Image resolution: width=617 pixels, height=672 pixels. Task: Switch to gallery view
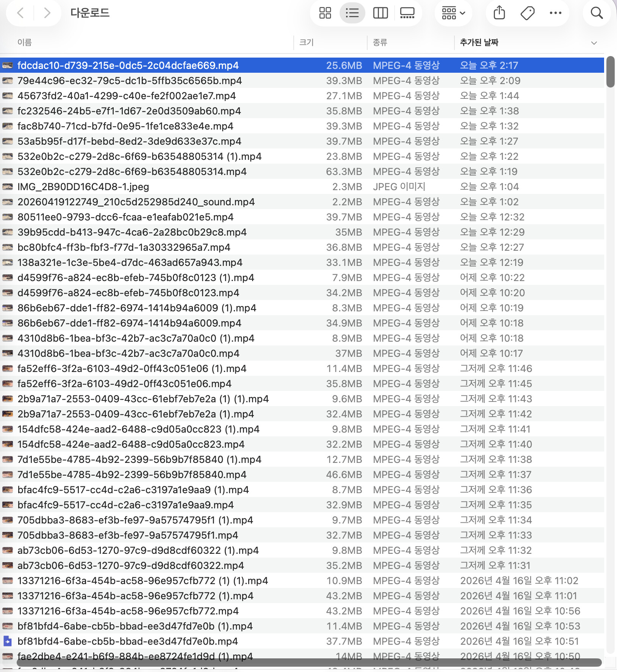click(407, 13)
